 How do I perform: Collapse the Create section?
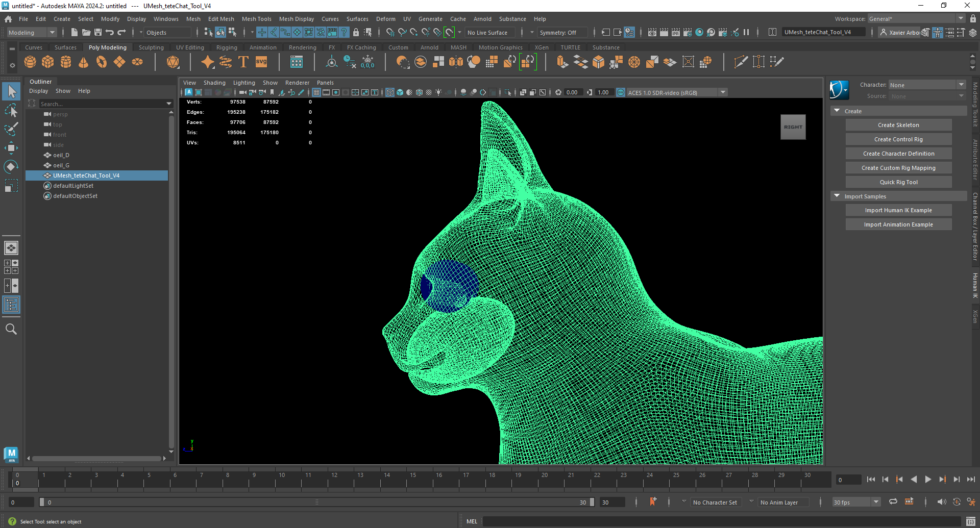click(837, 111)
